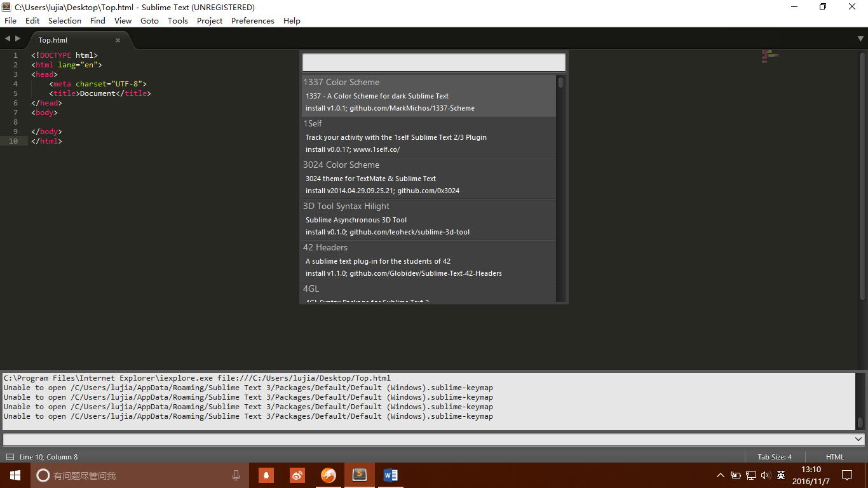Image resolution: width=868 pixels, height=488 pixels.
Task: Click the Cortana search box
Action: coord(139,475)
